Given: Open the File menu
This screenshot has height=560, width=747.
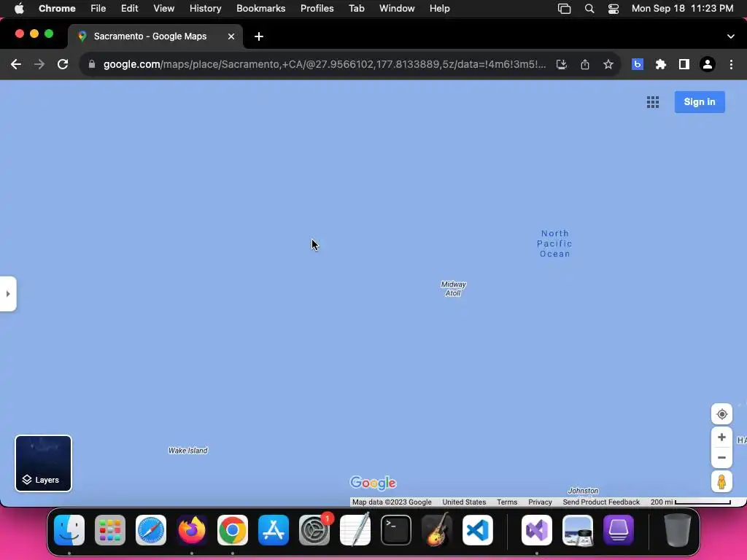Looking at the screenshot, I should 98,9.
